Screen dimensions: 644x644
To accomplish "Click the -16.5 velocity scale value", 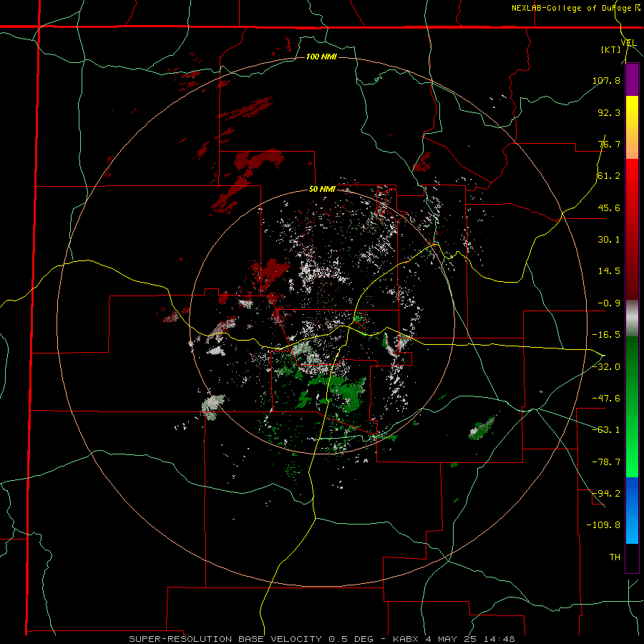I will point(606,335).
